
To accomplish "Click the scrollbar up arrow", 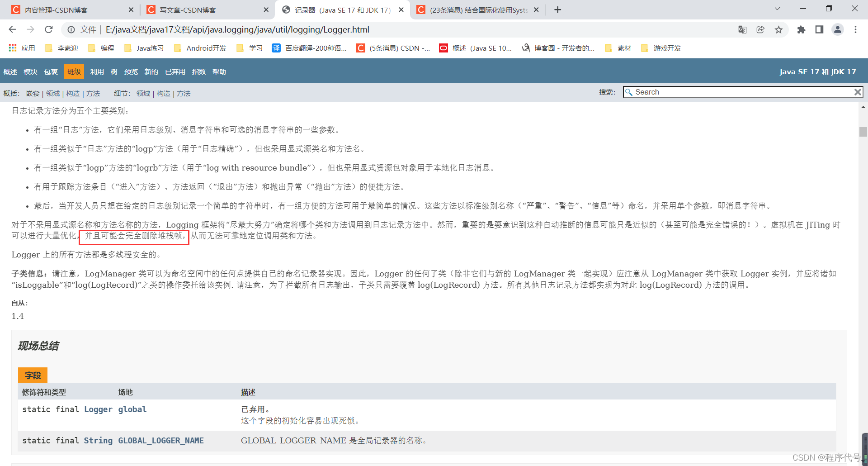I will tap(863, 107).
